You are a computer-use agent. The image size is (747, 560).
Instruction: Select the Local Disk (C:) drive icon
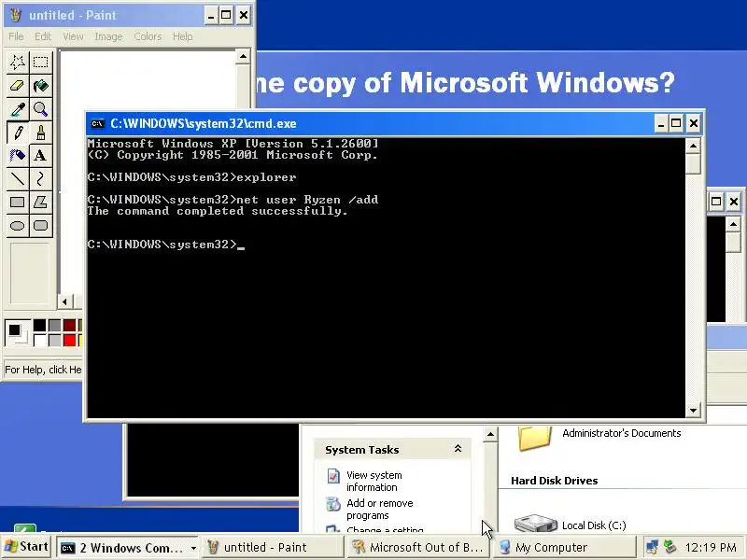tap(535, 524)
